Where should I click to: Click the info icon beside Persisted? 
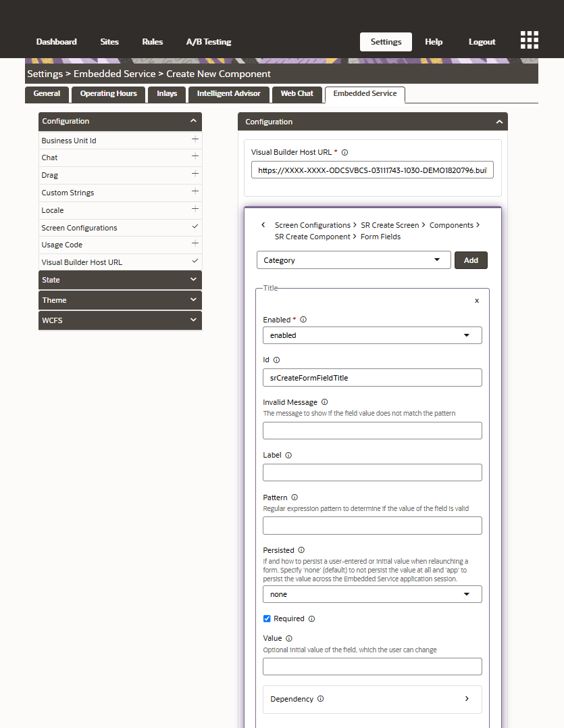[x=301, y=550]
